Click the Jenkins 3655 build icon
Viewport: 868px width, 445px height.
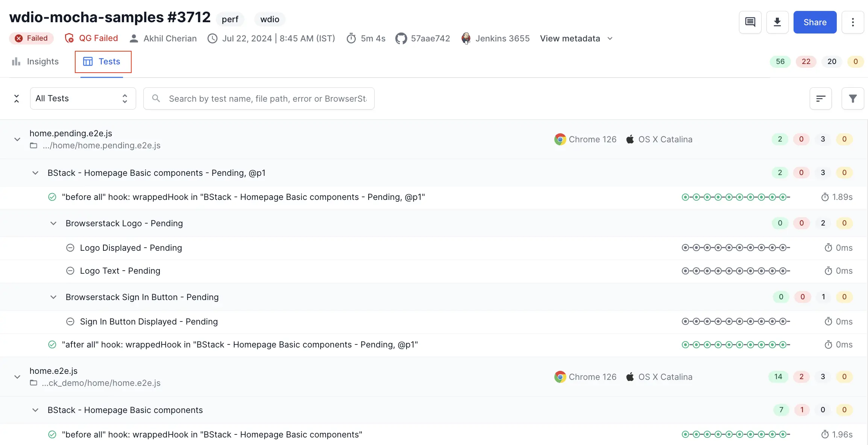coord(466,38)
